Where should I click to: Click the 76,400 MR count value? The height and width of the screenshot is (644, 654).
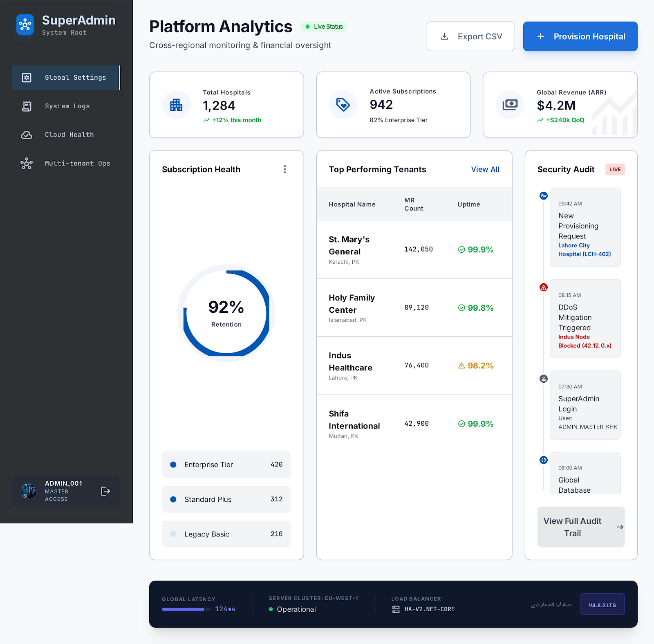point(417,366)
